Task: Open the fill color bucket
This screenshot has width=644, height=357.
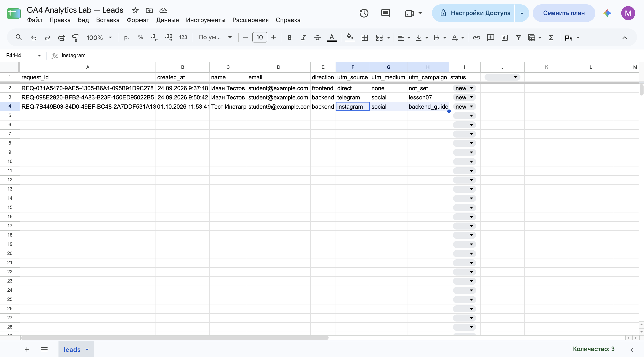Action: click(350, 38)
